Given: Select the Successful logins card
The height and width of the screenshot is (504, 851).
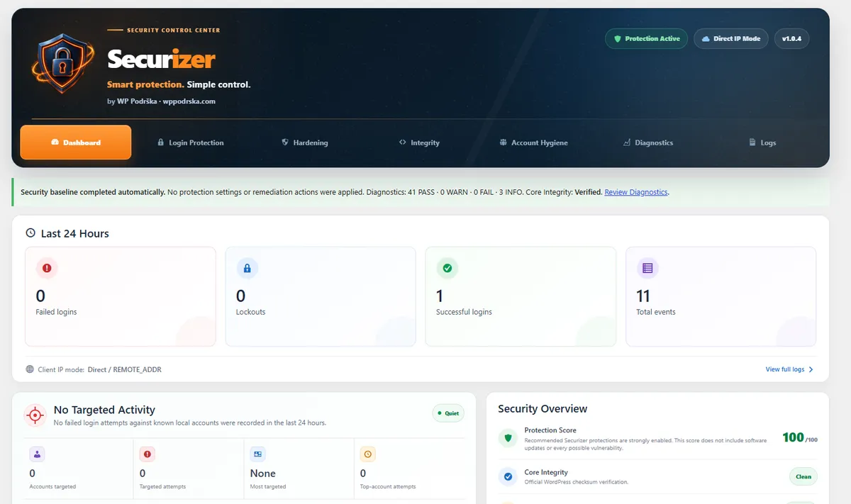Looking at the screenshot, I should tap(521, 296).
